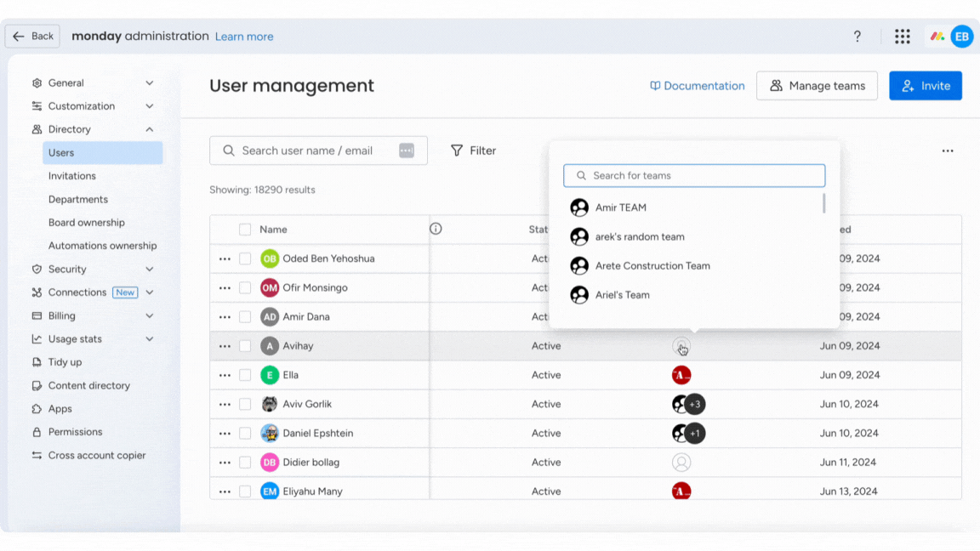Click the info icon beside Name column

point(436,229)
